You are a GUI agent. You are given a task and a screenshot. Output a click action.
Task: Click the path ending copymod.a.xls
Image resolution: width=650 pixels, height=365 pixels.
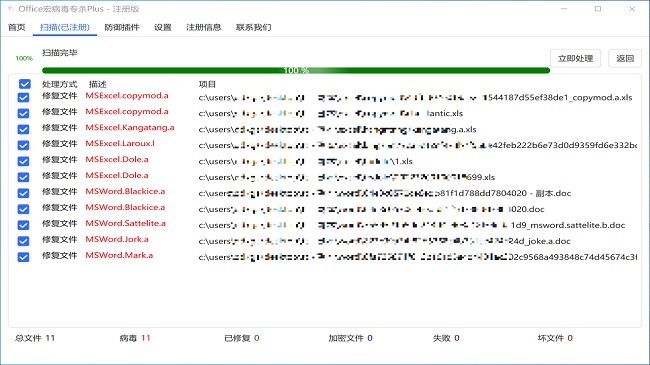point(415,97)
